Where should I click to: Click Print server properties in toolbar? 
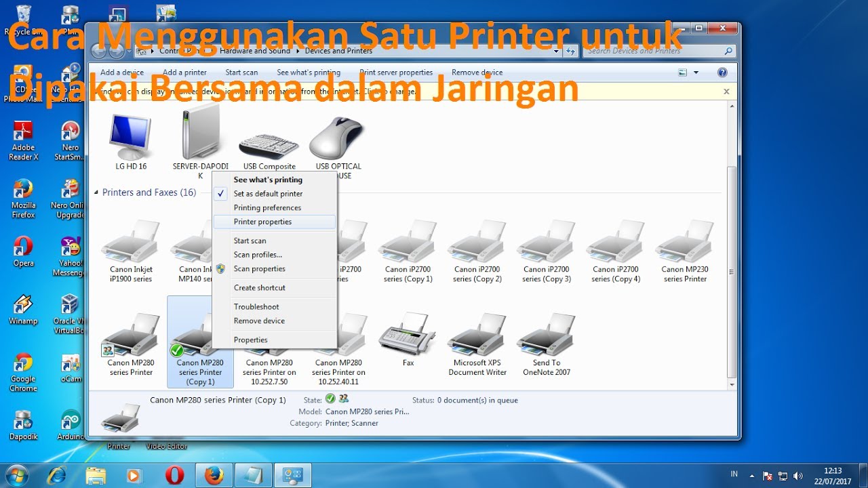(x=396, y=73)
